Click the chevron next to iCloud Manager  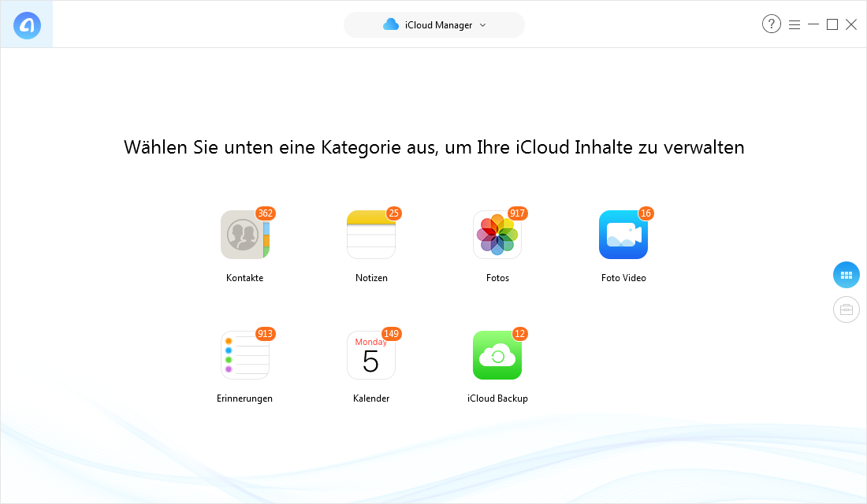482,24
